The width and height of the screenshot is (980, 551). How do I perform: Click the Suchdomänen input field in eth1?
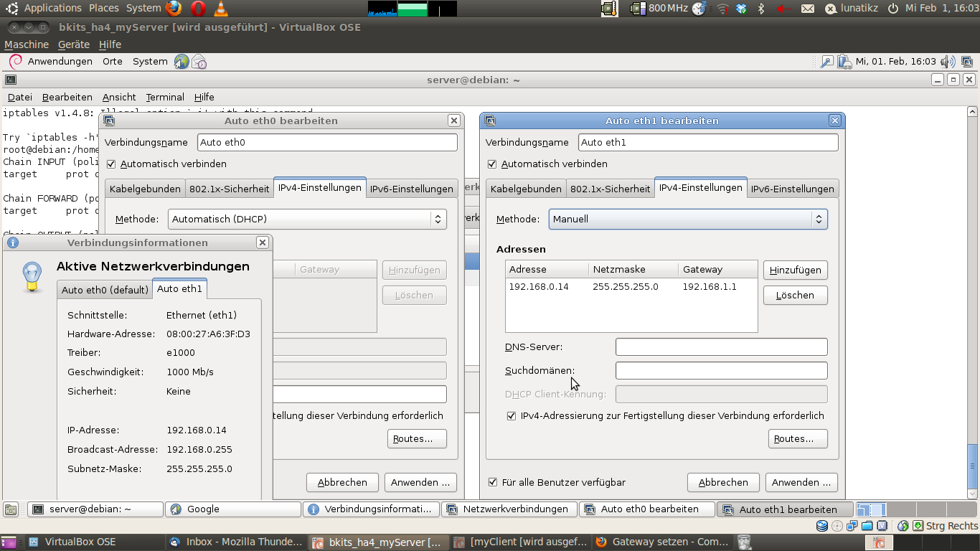(x=721, y=371)
